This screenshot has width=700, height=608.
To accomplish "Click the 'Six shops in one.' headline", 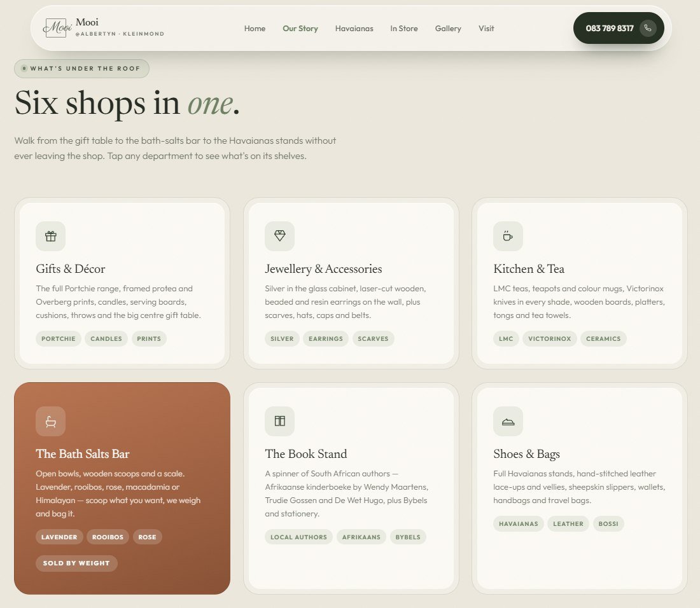I will pos(127,103).
